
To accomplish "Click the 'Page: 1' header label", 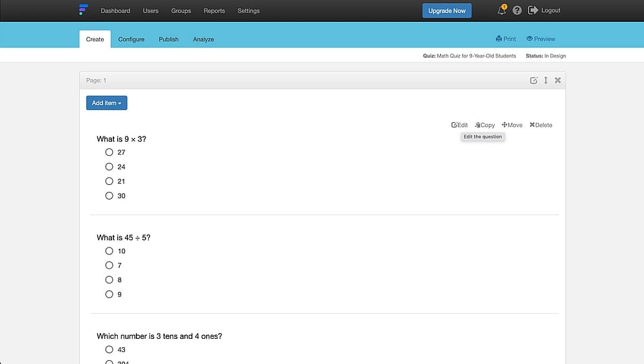I will coord(96,80).
